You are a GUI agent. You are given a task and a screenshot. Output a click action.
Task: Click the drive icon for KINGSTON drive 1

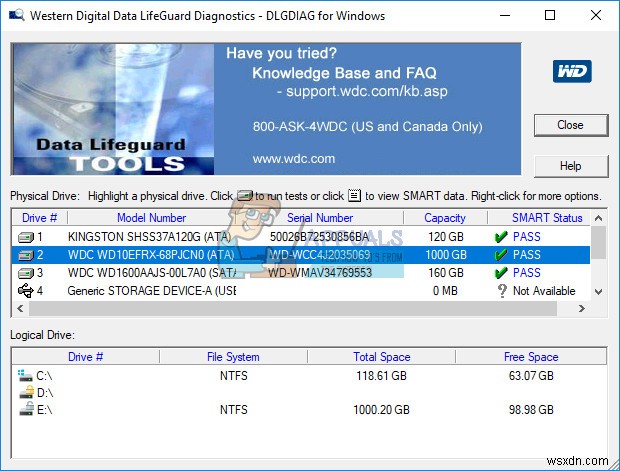(26, 237)
